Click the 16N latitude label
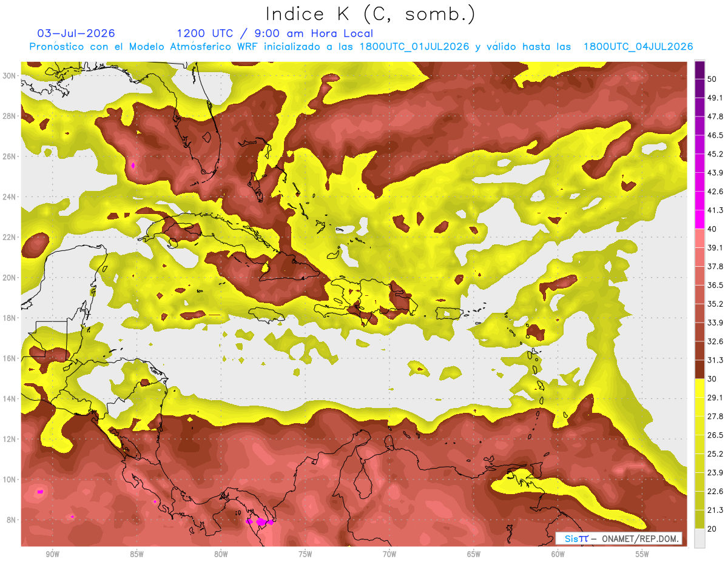 tap(10, 358)
